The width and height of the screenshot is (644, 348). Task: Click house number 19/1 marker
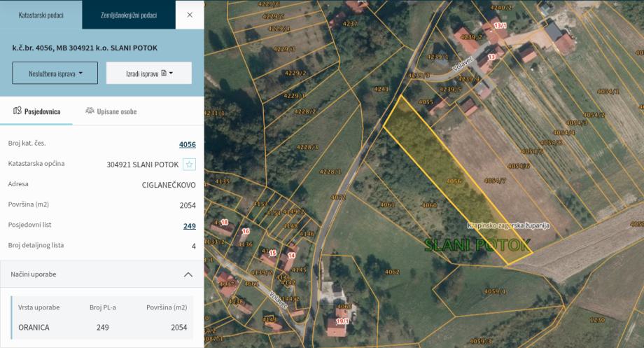click(x=342, y=321)
